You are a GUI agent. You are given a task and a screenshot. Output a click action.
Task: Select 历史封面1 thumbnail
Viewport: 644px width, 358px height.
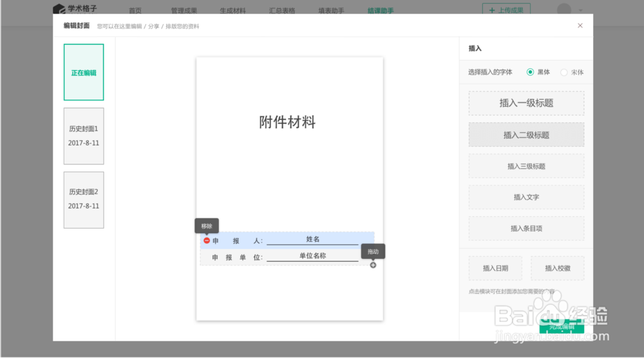pyautogui.click(x=84, y=137)
